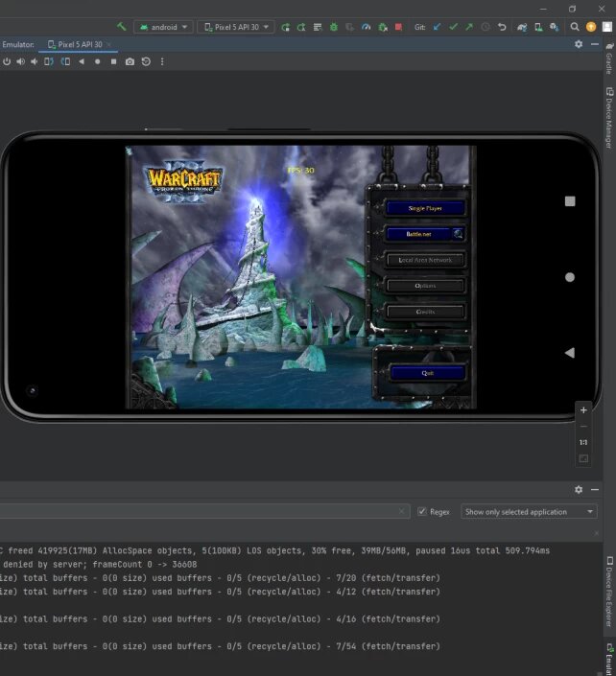The height and width of the screenshot is (676, 616).
Task: Click Apply Changes and Restart Activity icon
Action: point(301,27)
